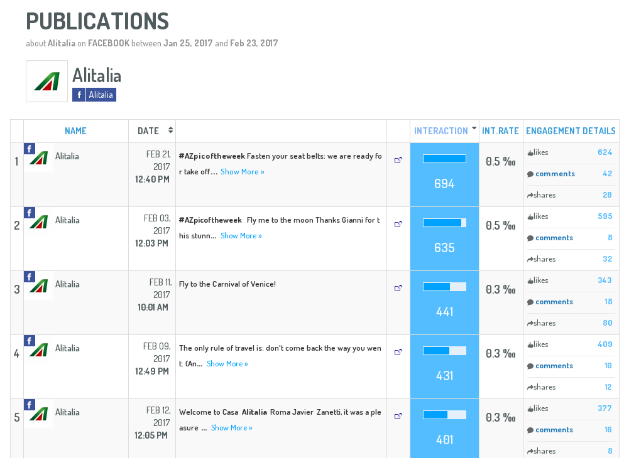Select the likes value 624

click(605, 152)
